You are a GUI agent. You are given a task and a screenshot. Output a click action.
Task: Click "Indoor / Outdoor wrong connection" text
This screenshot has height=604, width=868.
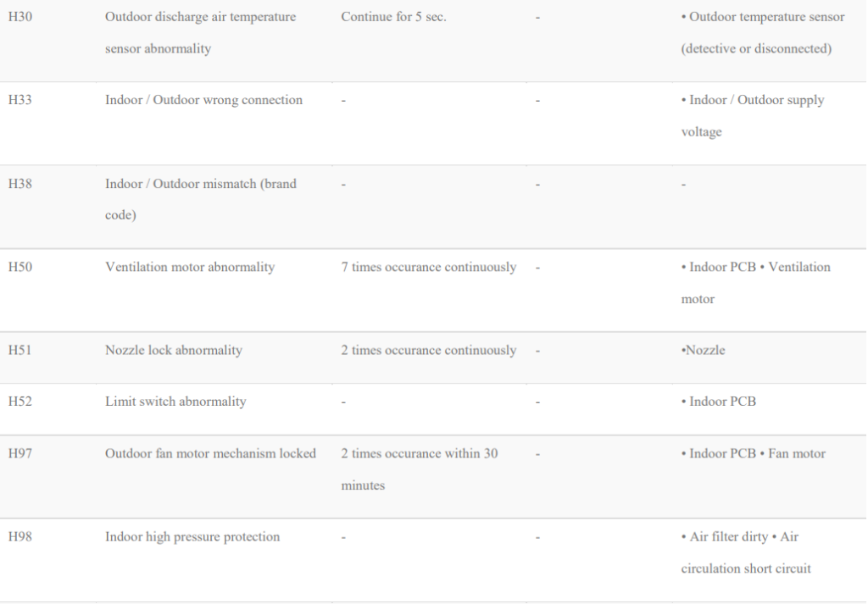203,100
